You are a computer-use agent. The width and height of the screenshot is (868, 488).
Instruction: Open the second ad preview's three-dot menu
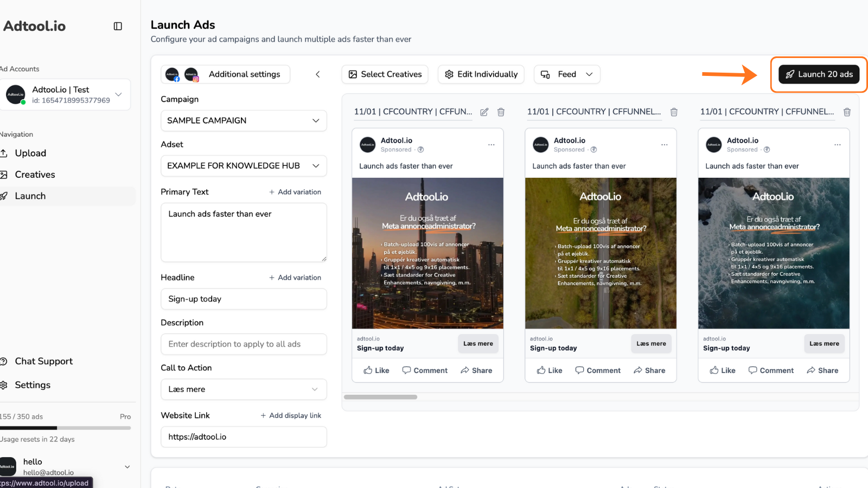point(664,145)
